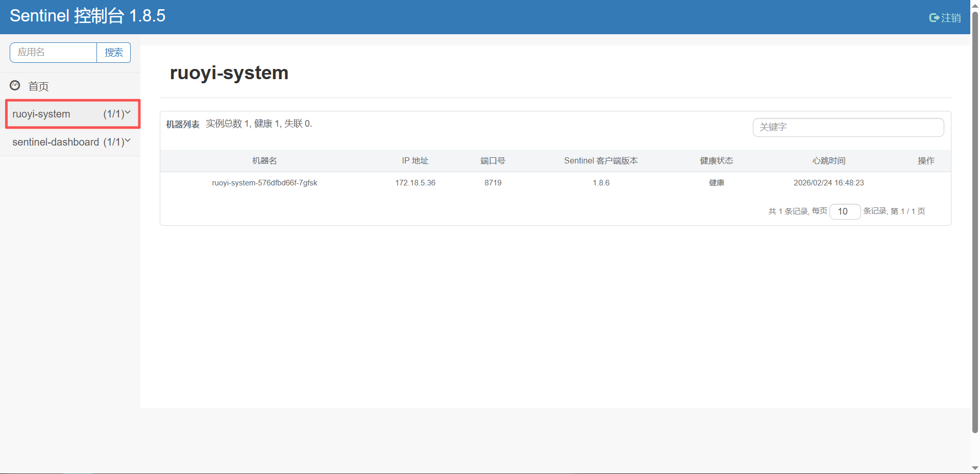Click the 健康状态 column header
The image size is (980, 474).
(x=716, y=161)
